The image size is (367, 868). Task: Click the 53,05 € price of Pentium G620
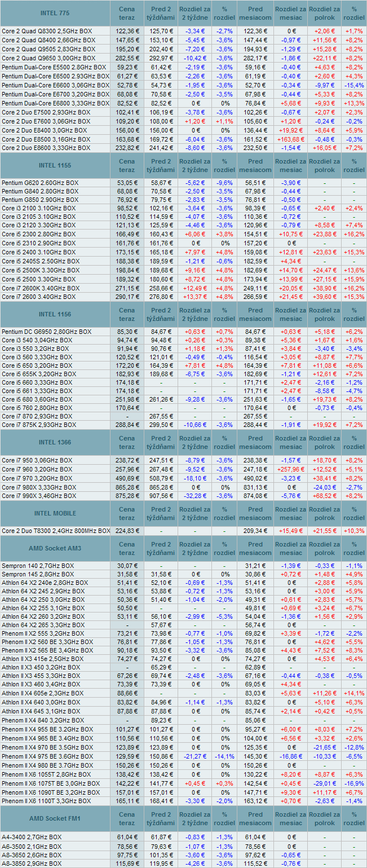tap(127, 183)
